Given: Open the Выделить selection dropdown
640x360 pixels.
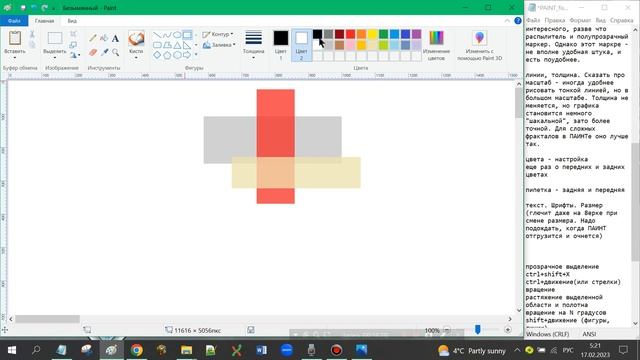Looking at the screenshot, I should coord(55,57).
